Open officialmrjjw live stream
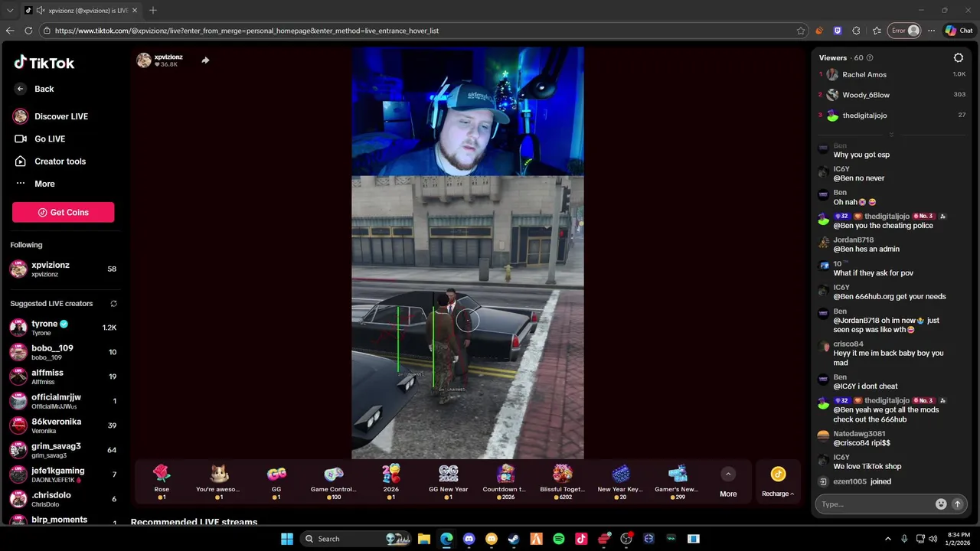Viewport: 980px width, 551px height. pyautogui.click(x=63, y=401)
